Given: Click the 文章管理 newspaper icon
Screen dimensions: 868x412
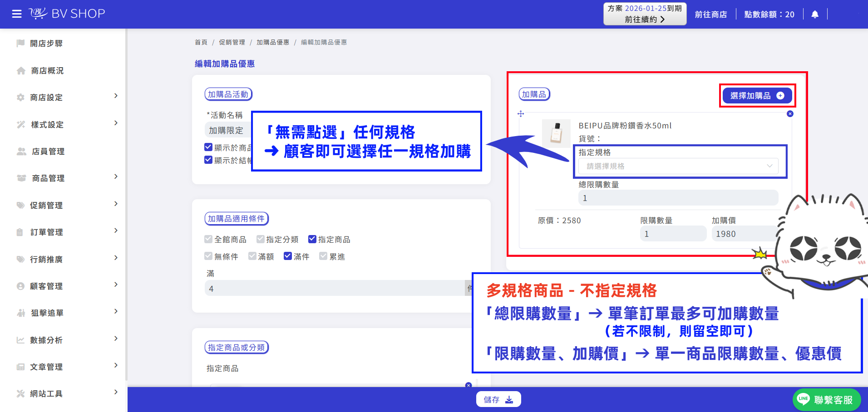Looking at the screenshot, I should coord(20,367).
